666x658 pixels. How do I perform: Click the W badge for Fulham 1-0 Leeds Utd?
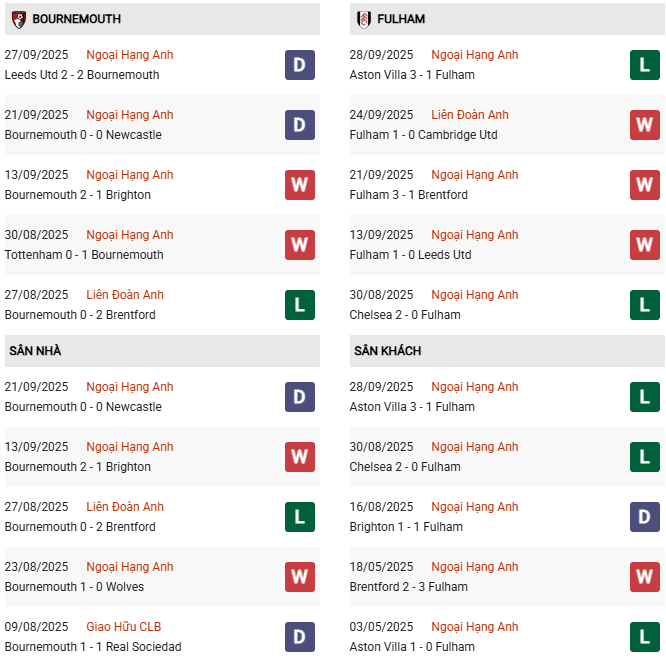point(644,245)
